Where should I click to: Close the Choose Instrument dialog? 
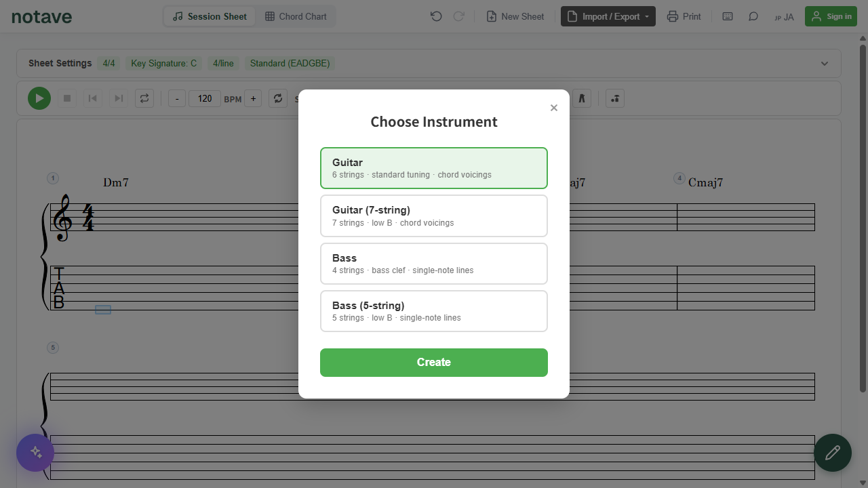pos(554,108)
